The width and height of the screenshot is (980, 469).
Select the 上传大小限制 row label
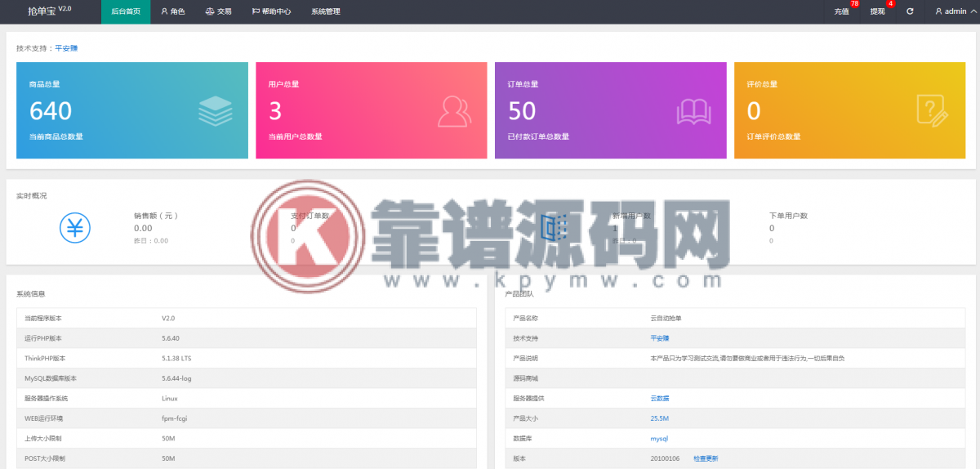(x=42, y=439)
